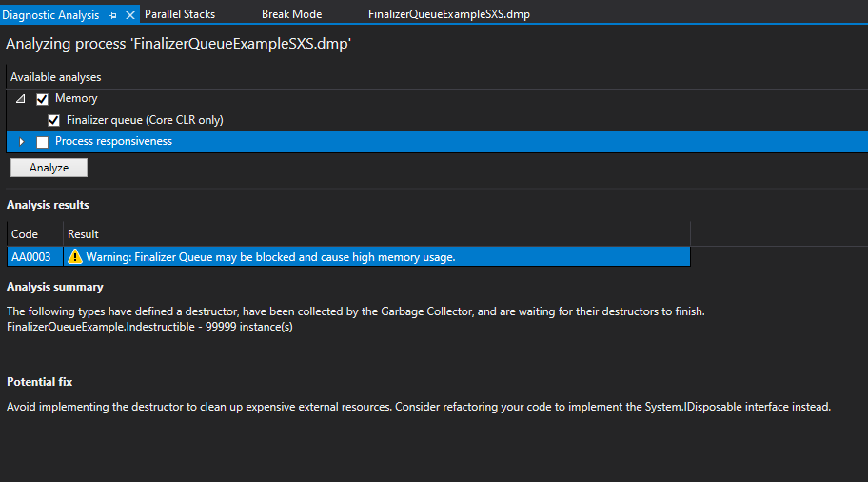The image size is (868, 482).
Task: Select the Finalizer Queue blocked warning text
Action: click(270, 257)
